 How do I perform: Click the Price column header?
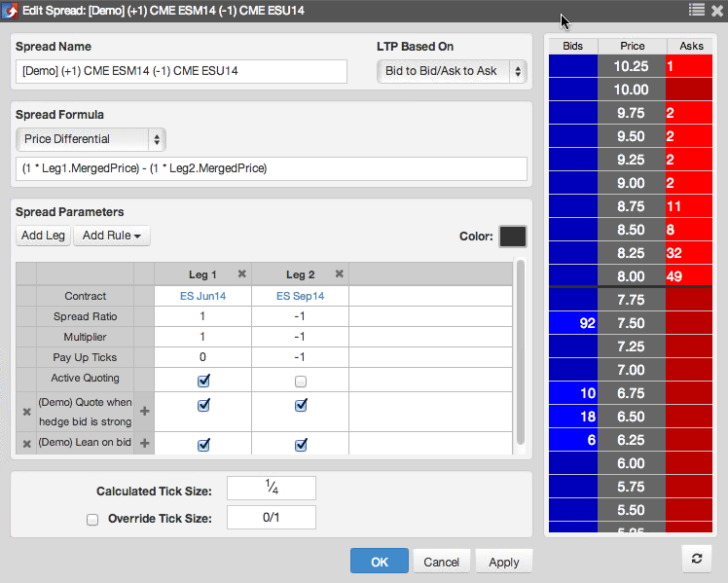[632, 46]
